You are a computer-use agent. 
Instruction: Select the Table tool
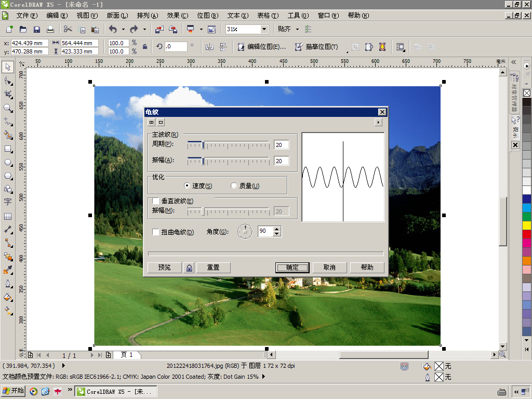[8, 217]
